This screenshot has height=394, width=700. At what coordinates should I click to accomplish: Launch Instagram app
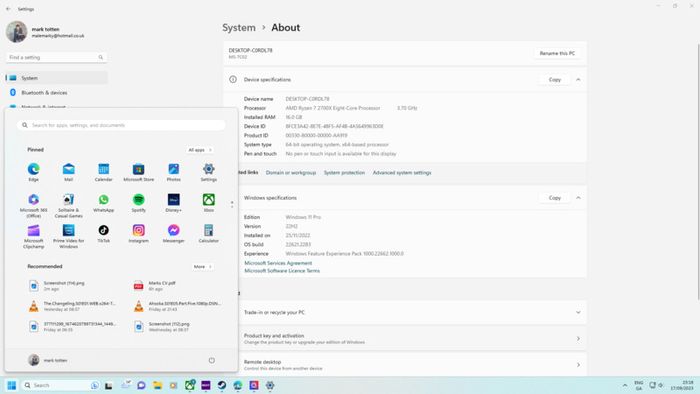pyautogui.click(x=138, y=233)
